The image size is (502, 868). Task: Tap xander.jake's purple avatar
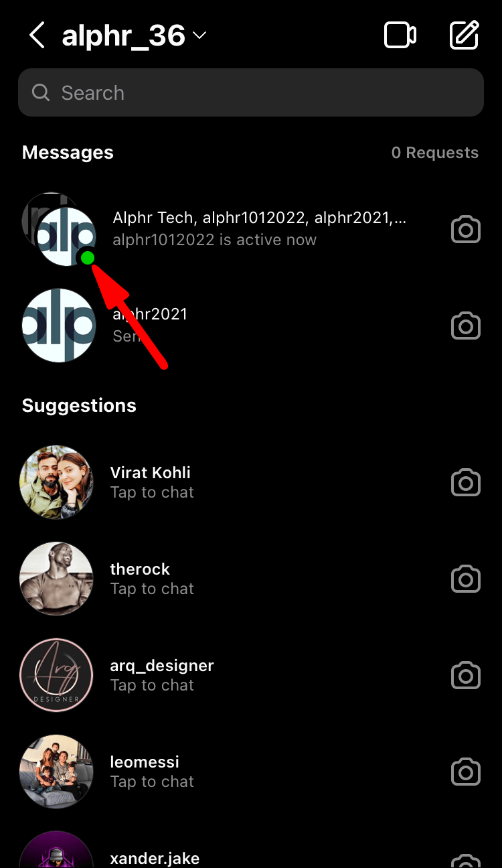(x=56, y=849)
